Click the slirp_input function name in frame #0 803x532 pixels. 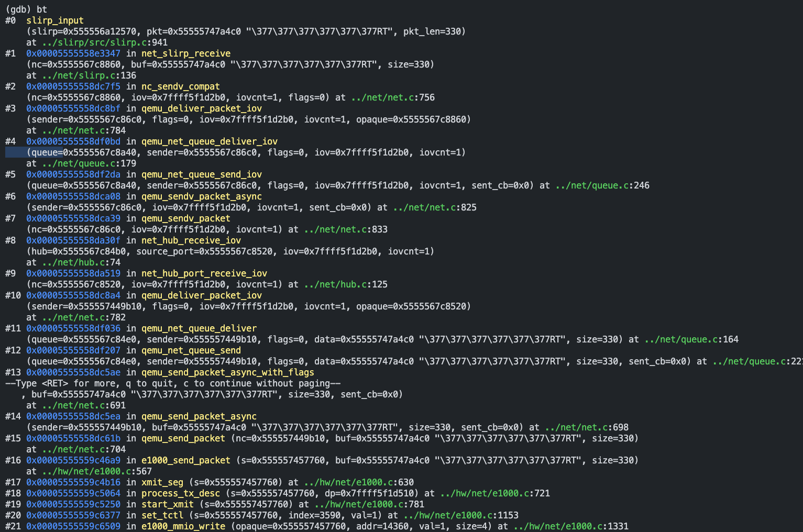pos(55,20)
